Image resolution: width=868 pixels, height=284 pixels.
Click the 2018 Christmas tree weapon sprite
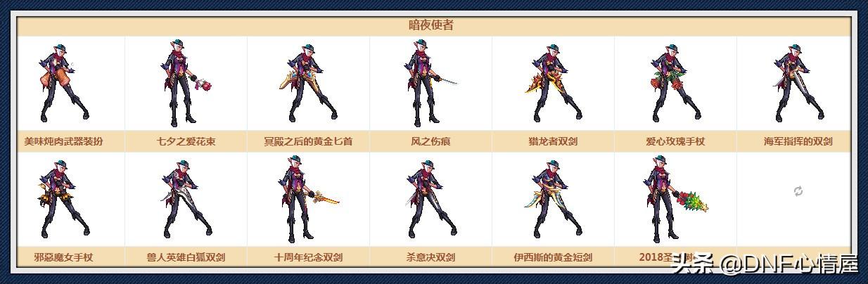pos(675,198)
